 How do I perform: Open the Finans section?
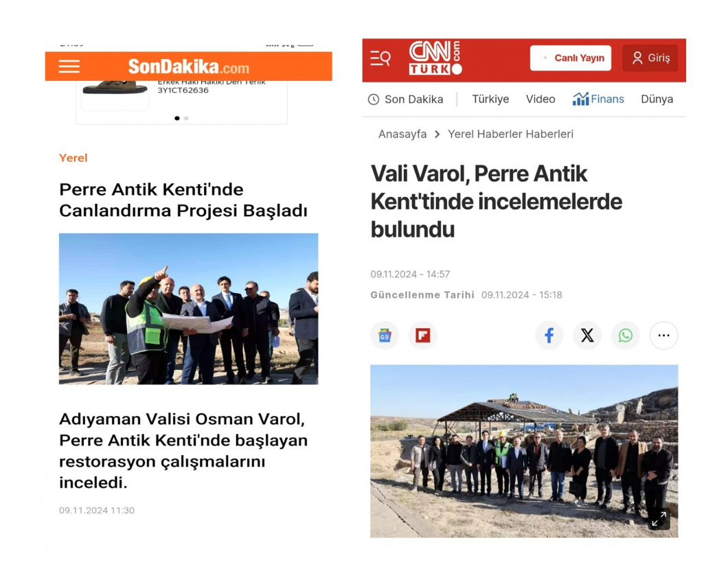pos(598,99)
